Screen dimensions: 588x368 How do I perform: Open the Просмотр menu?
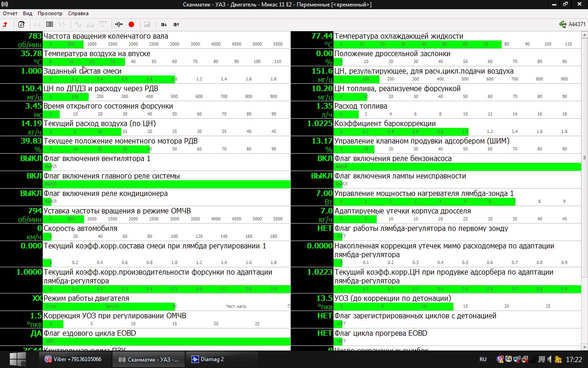(x=50, y=13)
